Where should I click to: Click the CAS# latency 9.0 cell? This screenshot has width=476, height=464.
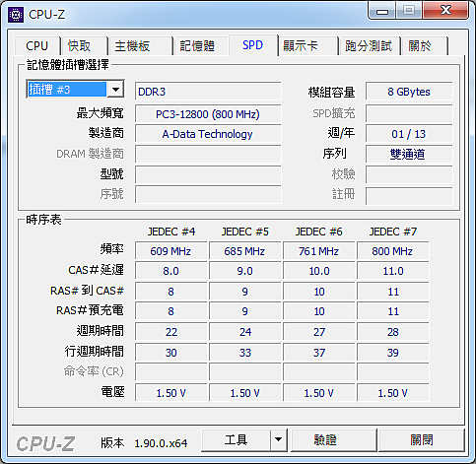244,271
